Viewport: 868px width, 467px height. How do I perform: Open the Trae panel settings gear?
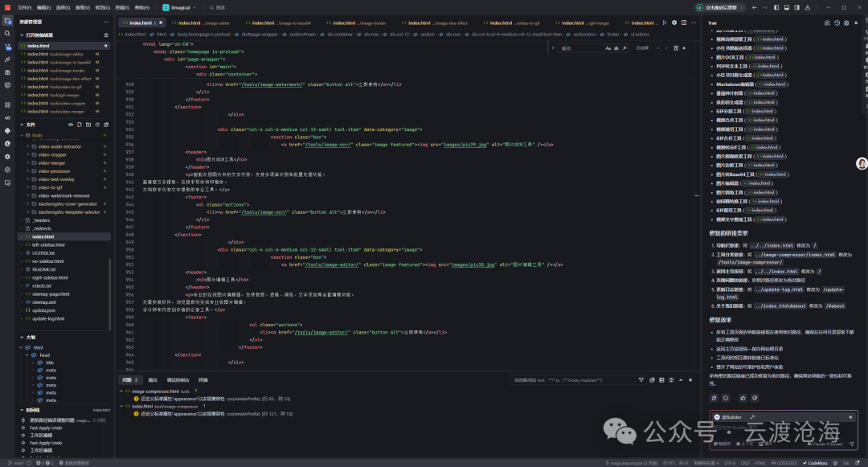[845, 23]
